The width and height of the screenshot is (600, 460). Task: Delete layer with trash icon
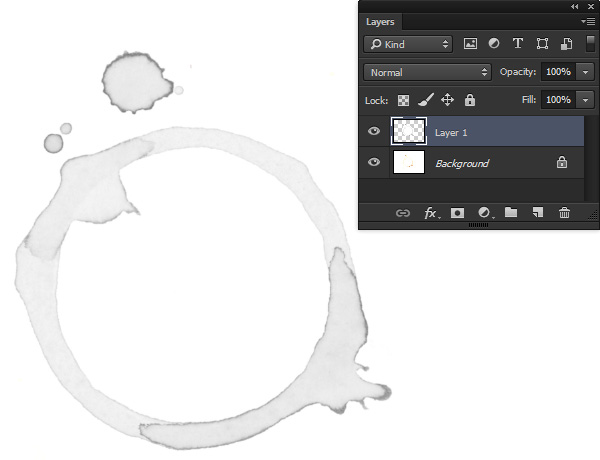pyautogui.click(x=564, y=212)
